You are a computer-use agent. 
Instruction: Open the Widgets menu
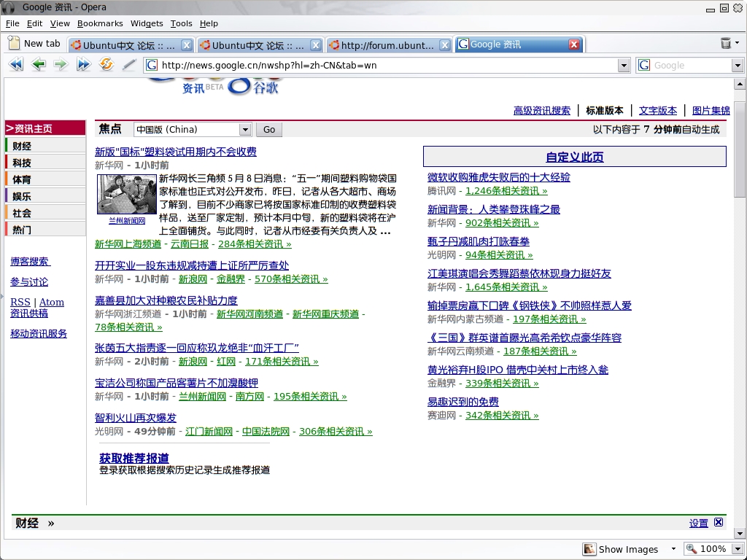(x=147, y=23)
